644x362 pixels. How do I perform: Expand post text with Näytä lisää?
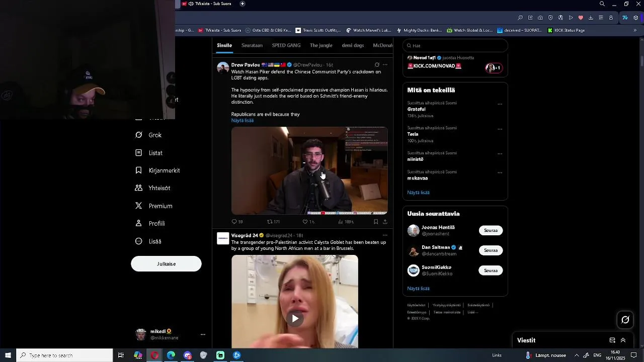tap(243, 121)
